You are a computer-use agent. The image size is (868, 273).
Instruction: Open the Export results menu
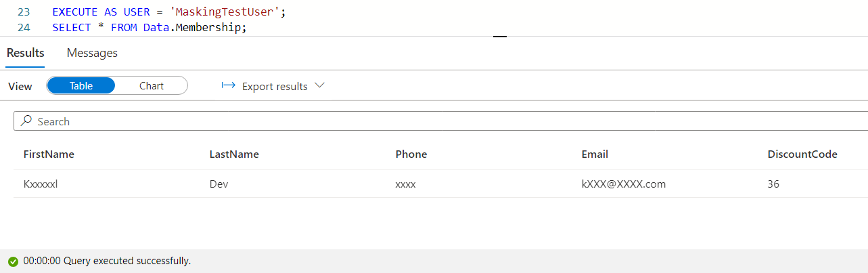[x=275, y=86]
